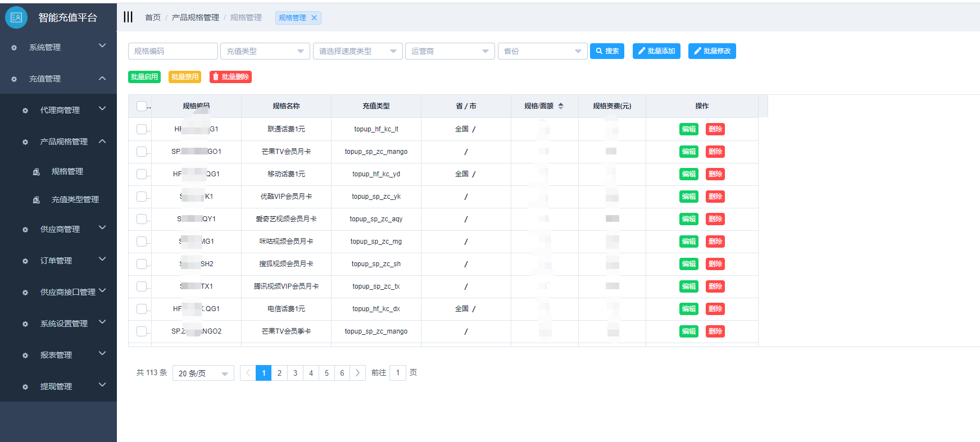Image resolution: width=980 pixels, height=442 pixels.
Task: Click the 批量修改 button
Action: tap(712, 51)
